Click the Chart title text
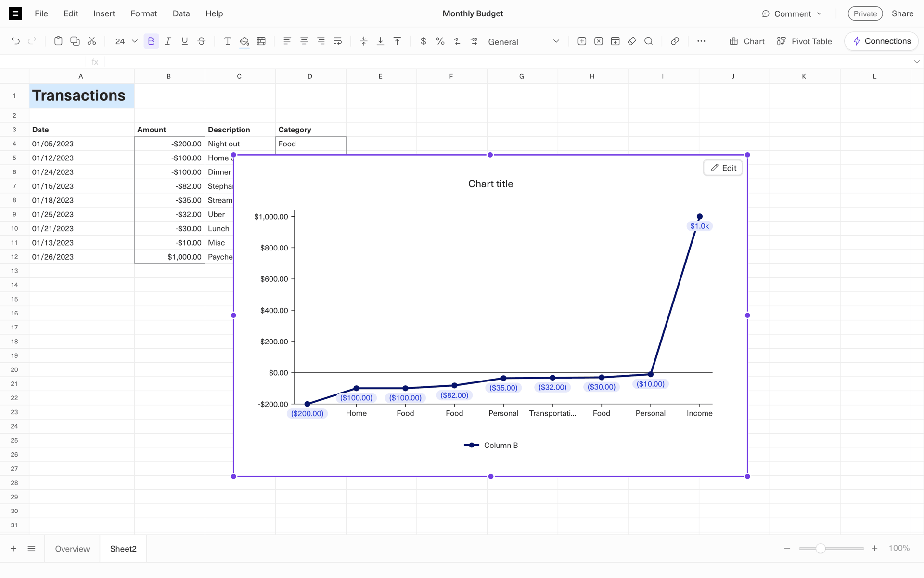 coord(490,184)
